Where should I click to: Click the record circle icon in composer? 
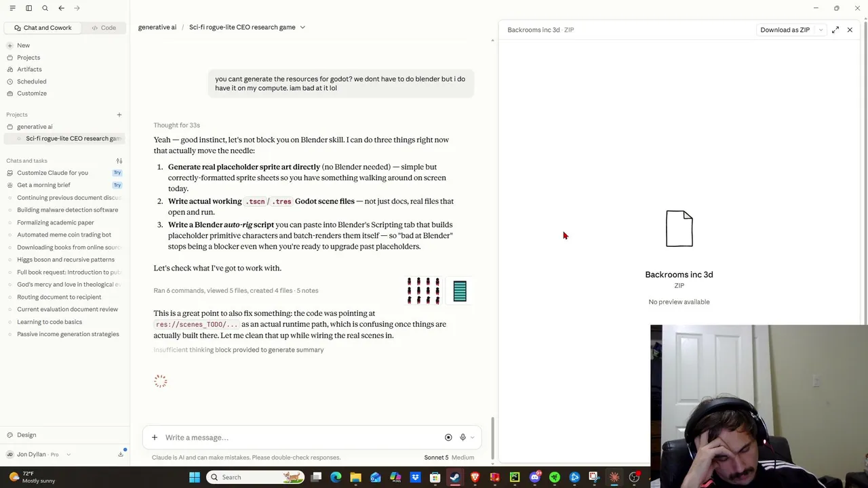448,438
